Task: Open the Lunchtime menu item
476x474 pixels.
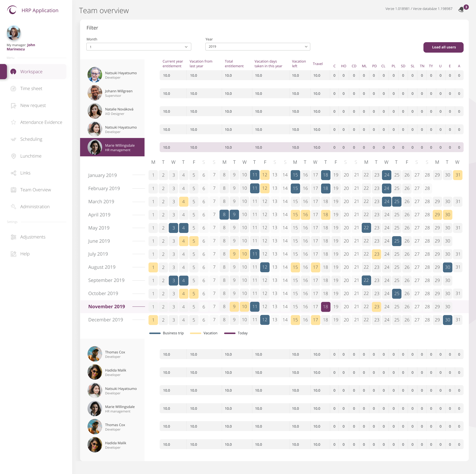Action: 31,156
